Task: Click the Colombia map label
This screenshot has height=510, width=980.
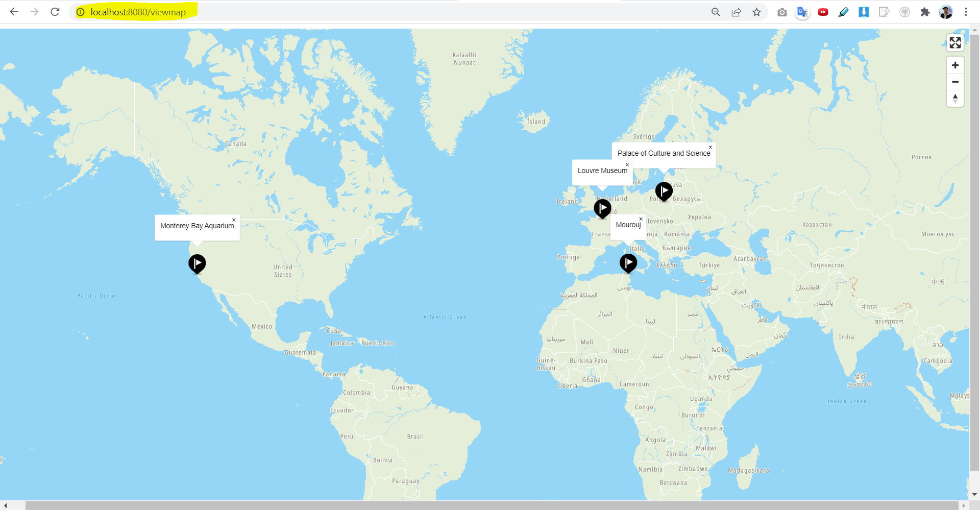Action: click(x=356, y=393)
